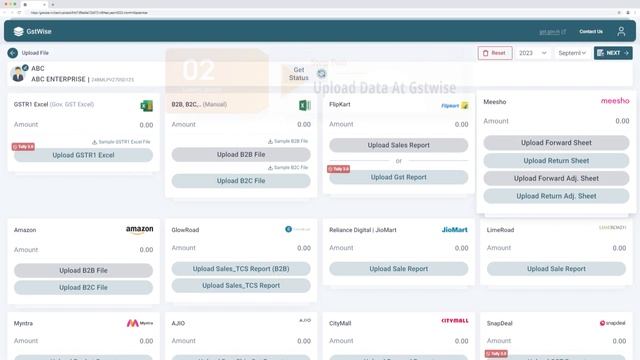Image resolution: width=640 pixels, height=360 pixels.
Task: Download Sample GSTR1 Excel File
Action: tap(121, 142)
